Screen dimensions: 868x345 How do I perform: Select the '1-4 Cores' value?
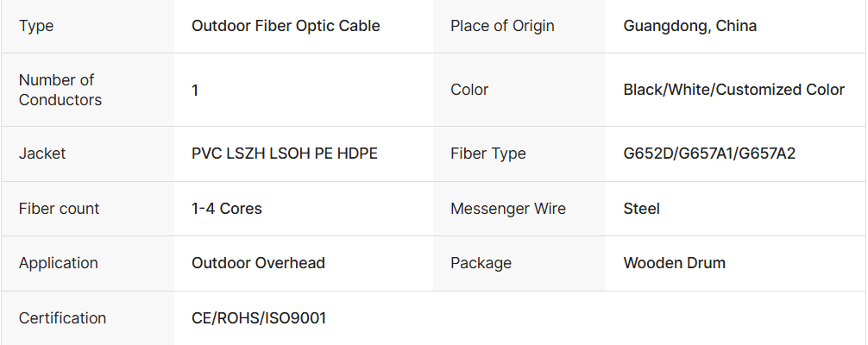click(227, 209)
